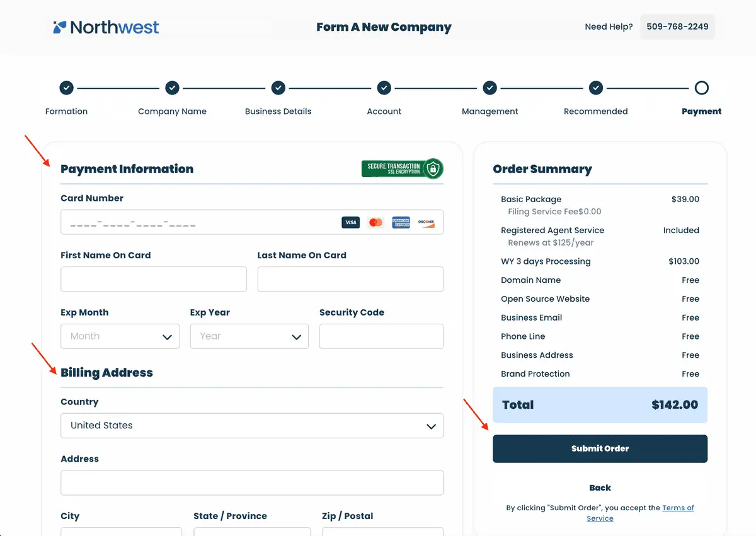Go to the Company Name step circle
The height and width of the screenshot is (536, 756).
172,88
